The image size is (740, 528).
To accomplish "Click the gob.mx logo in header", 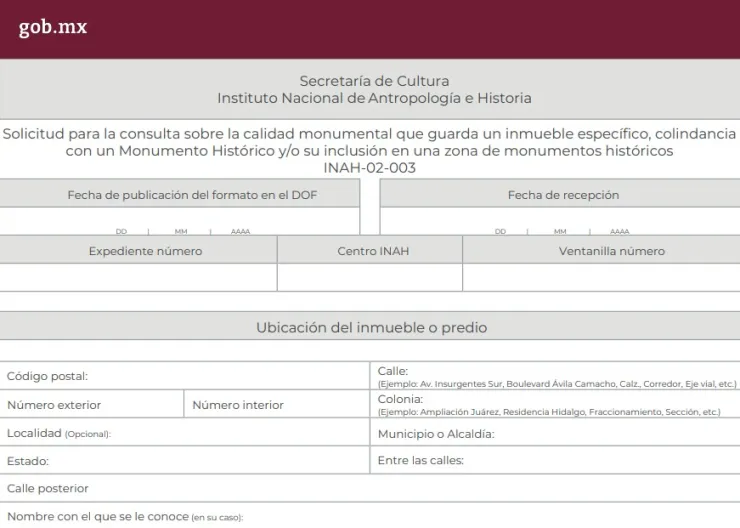I will tap(53, 27).
